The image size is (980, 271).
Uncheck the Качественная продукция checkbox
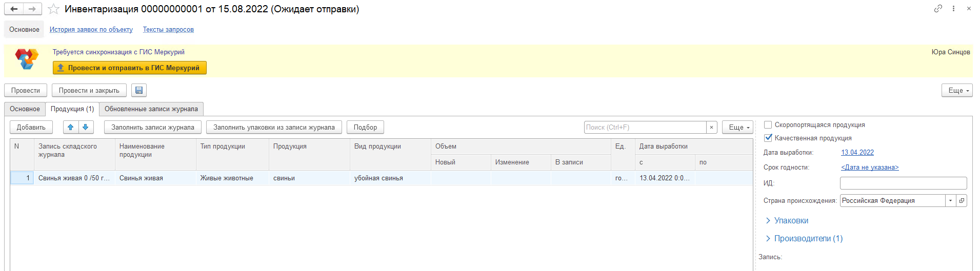768,138
